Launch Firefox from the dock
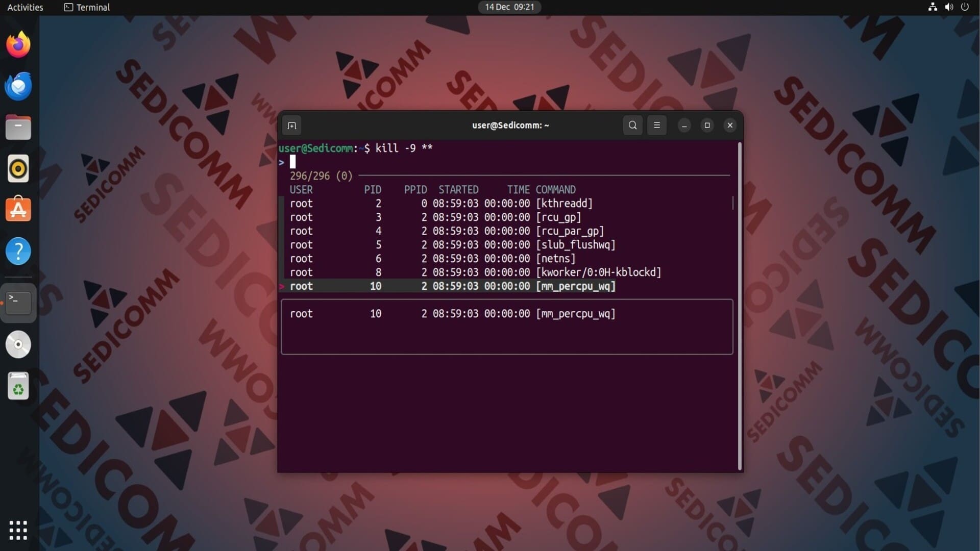Image resolution: width=980 pixels, height=551 pixels. click(18, 45)
